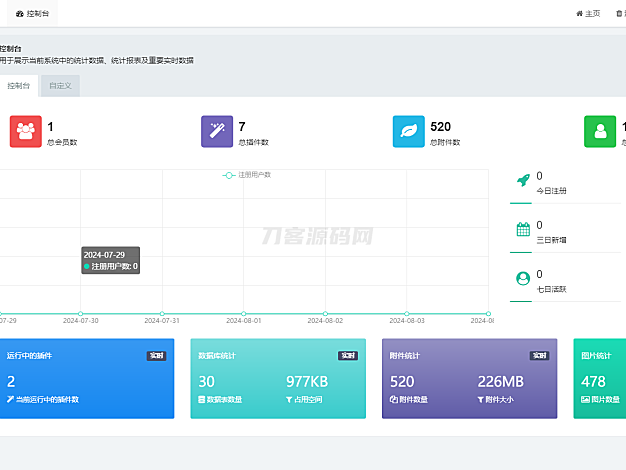Click the 2024-07-30 axis label
This screenshot has width=626, height=470.
(x=81, y=321)
